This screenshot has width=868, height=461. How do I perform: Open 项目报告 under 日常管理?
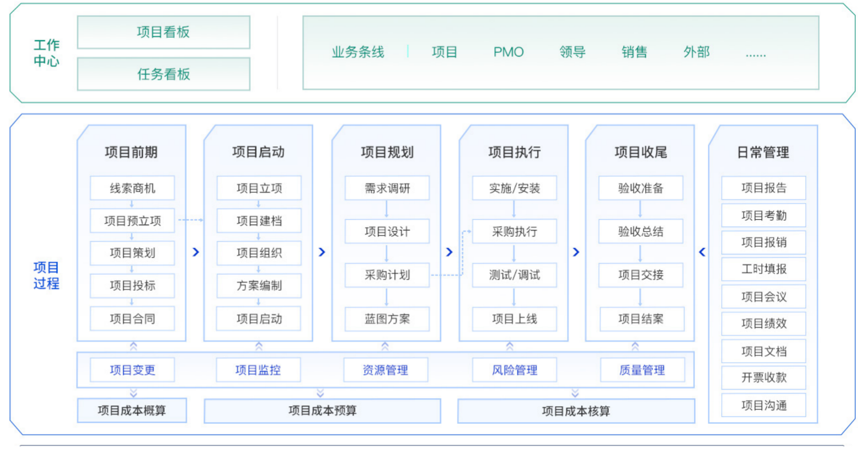[764, 188]
